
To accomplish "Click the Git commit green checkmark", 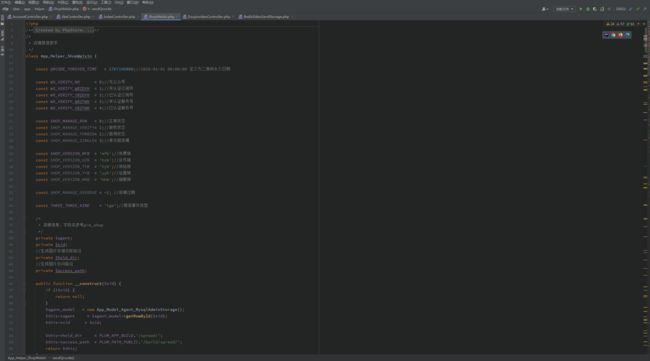I will (x=638, y=9).
